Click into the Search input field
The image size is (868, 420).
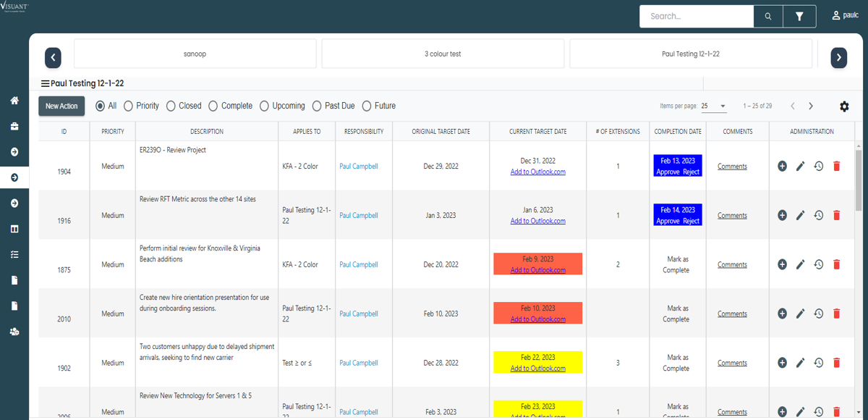coord(697,16)
